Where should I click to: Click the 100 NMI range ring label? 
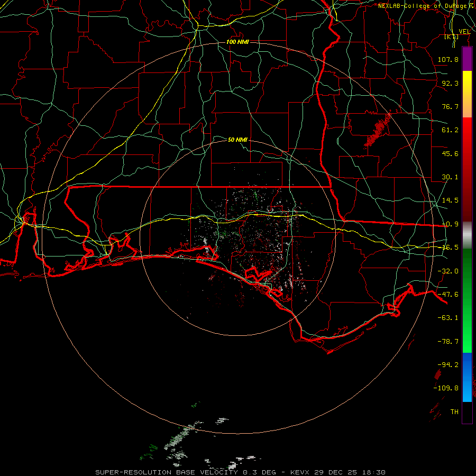(x=237, y=42)
